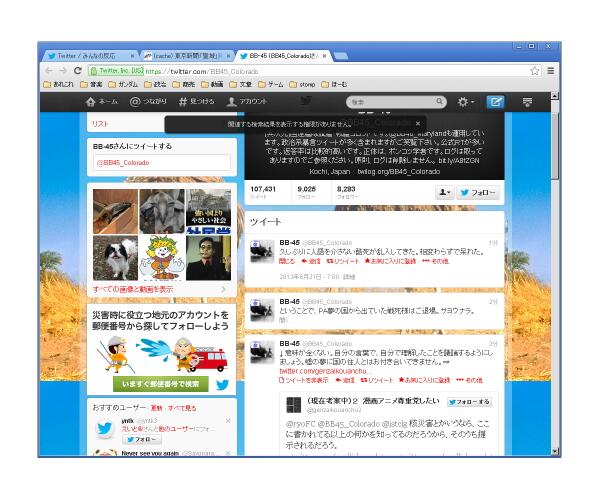
Task: Open 詳細 link under the first tweet
Action: [x=349, y=277]
